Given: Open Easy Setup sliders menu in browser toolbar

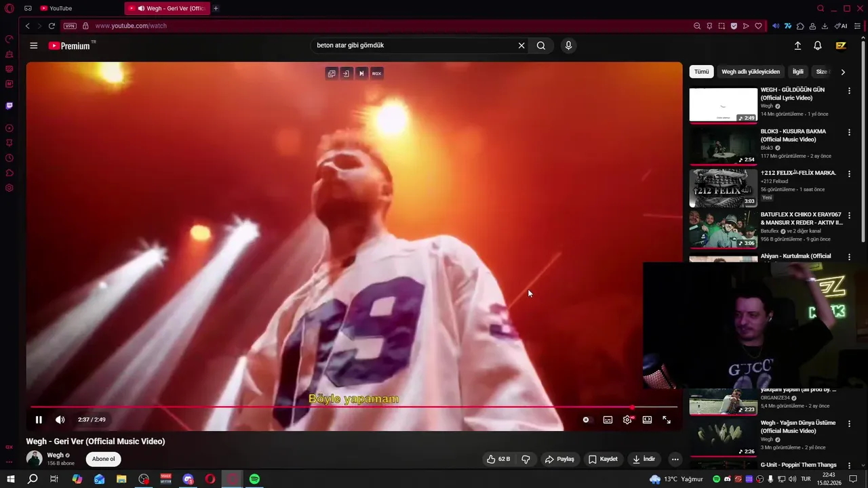Looking at the screenshot, I should click(x=858, y=26).
